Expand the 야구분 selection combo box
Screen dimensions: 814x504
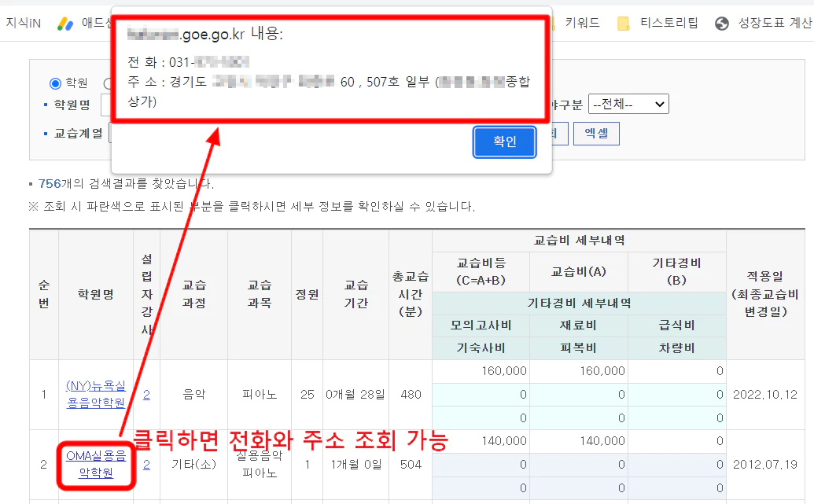[x=628, y=103]
